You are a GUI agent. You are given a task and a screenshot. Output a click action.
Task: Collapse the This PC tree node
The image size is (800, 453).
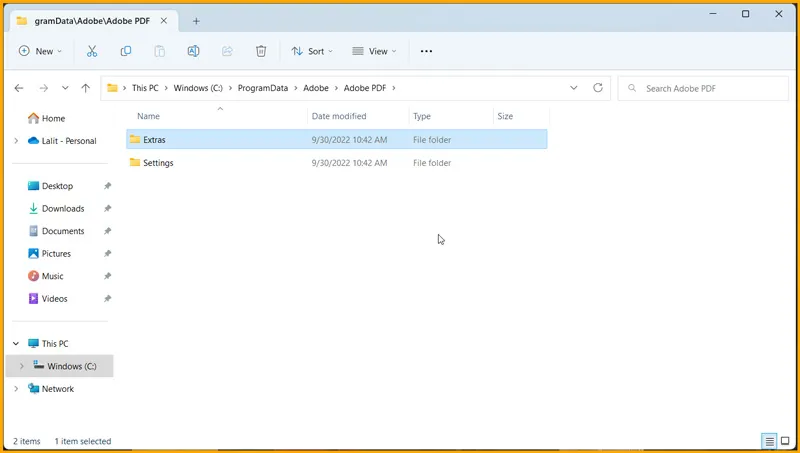pyautogui.click(x=15, y=344)
